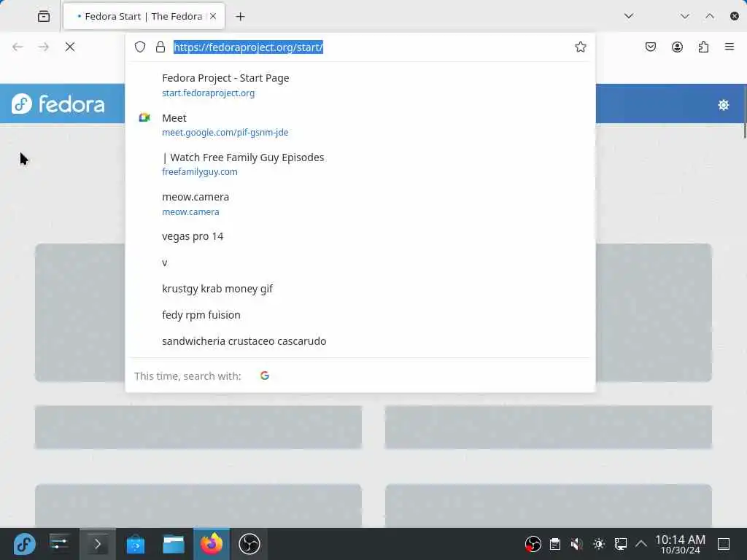Open a new tab with the plus button
This screenshot has height=560, width=747.
pos(241,17)
